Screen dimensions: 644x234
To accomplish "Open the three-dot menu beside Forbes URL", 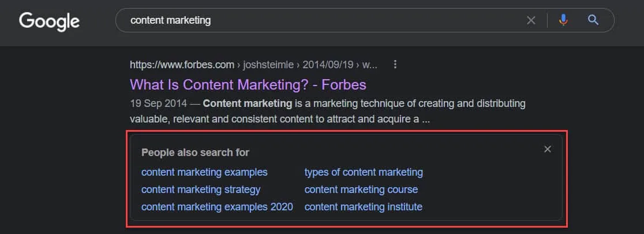I will pyautogui.click(x=395, y=64).
